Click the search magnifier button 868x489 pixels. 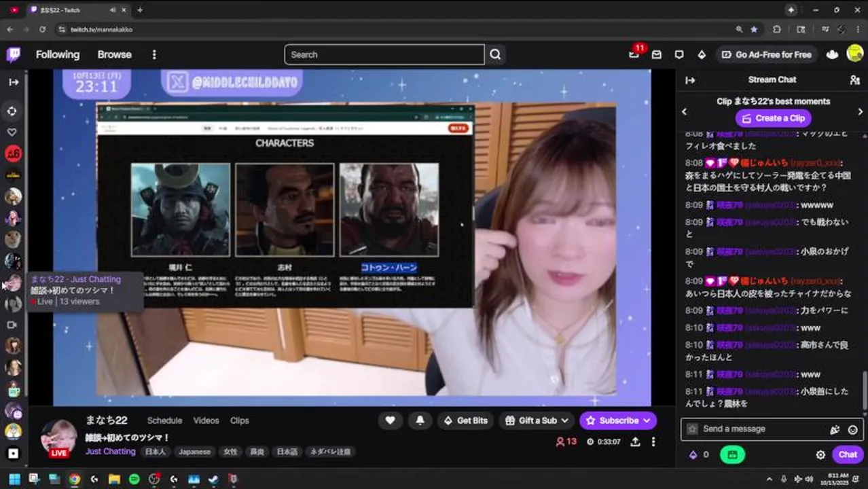495,54
